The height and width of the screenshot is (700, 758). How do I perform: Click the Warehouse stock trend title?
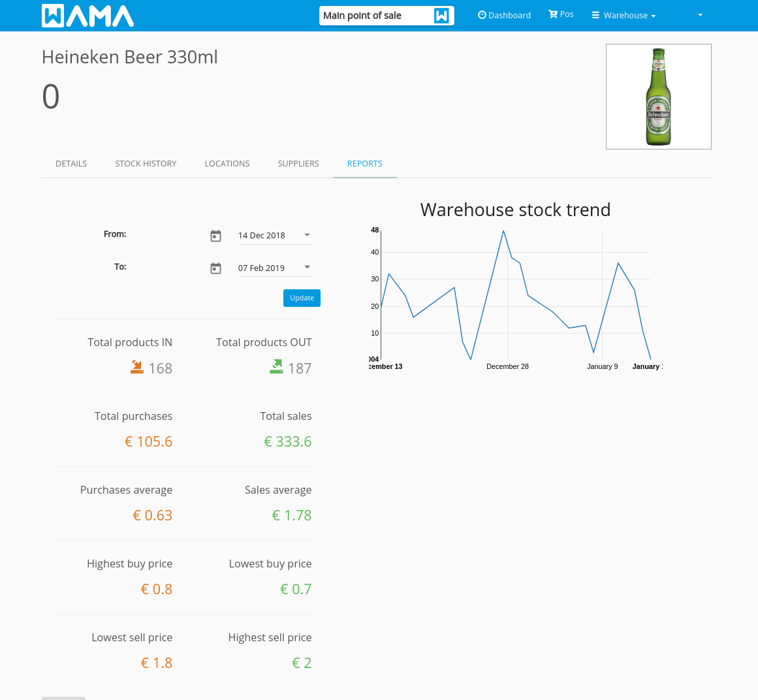tap(515, 210)
